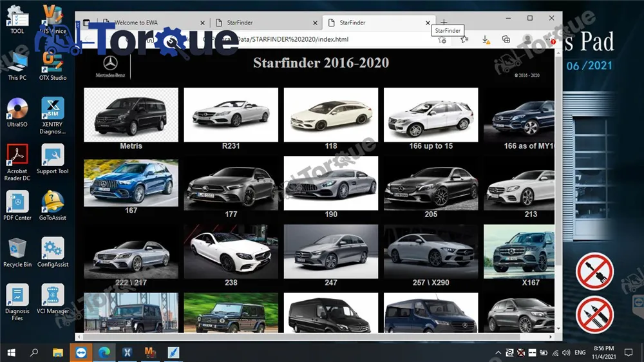Image resolution: width=644 pixels, height=362 pixels.
Task: Add this page to favorites star
Action: (x=442, y=40)
